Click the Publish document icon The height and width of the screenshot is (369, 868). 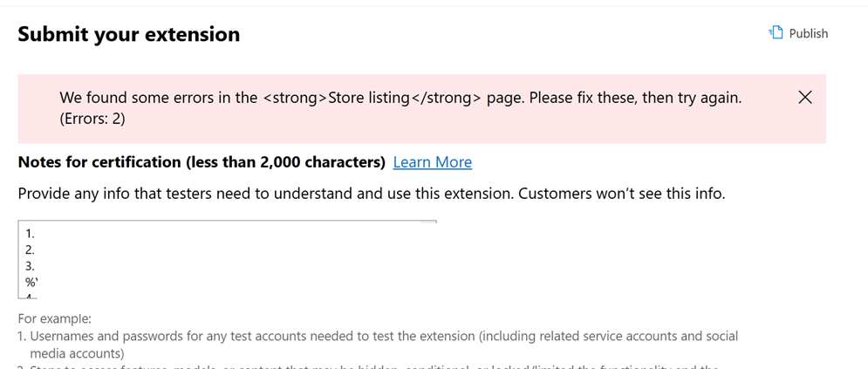click(x=776, y=33)
